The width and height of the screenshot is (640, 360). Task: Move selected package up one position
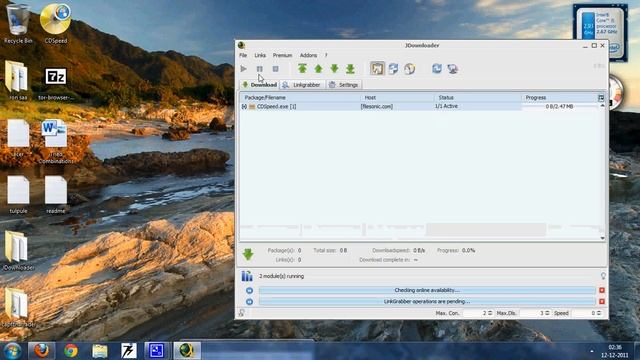pyautogui.click(x=318, y=69)
